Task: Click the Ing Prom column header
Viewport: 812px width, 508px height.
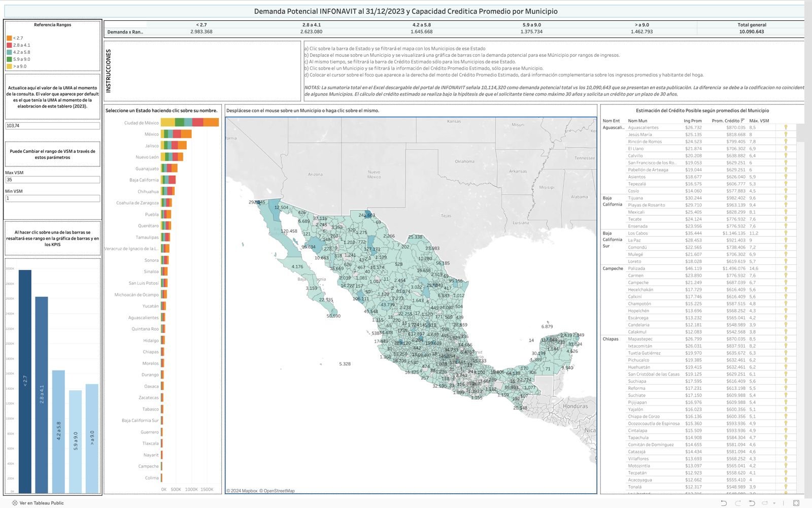Action: click(693, 121)
